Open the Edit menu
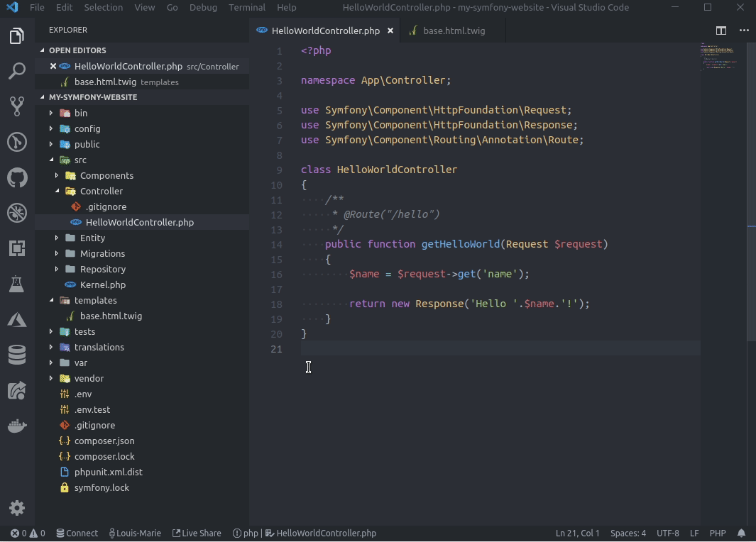 [64, 8]
